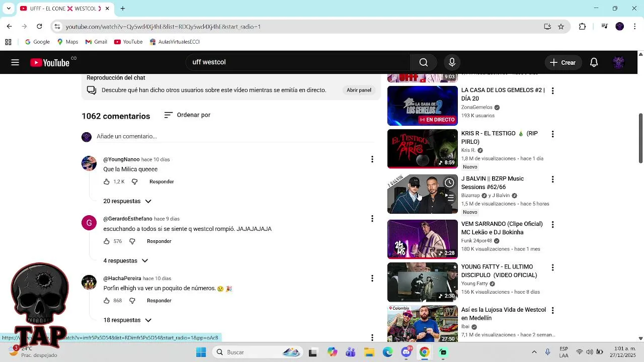This screenshot has width=644, height=362.
Task: Click the Windows taskbar Buscar search box
Action: 257,352
